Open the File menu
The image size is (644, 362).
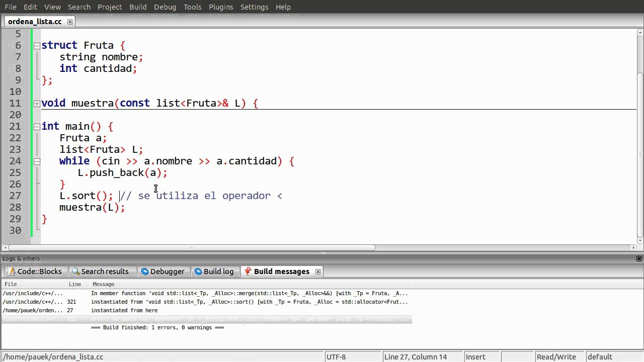pos(10,7)
